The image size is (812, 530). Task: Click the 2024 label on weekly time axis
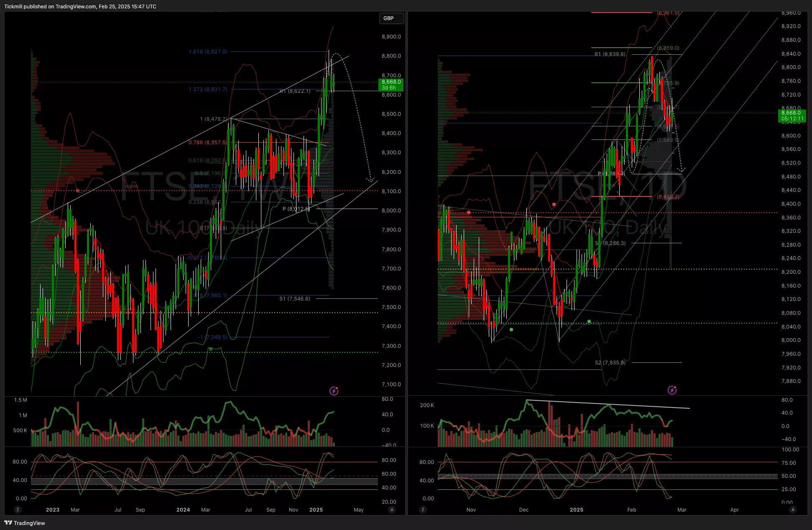tap(183, 510)
